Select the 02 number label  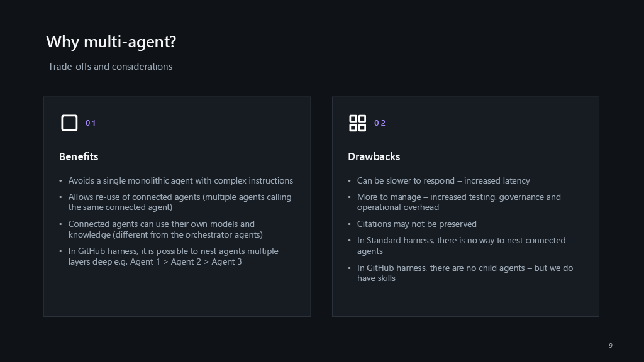tap(379, 123)
